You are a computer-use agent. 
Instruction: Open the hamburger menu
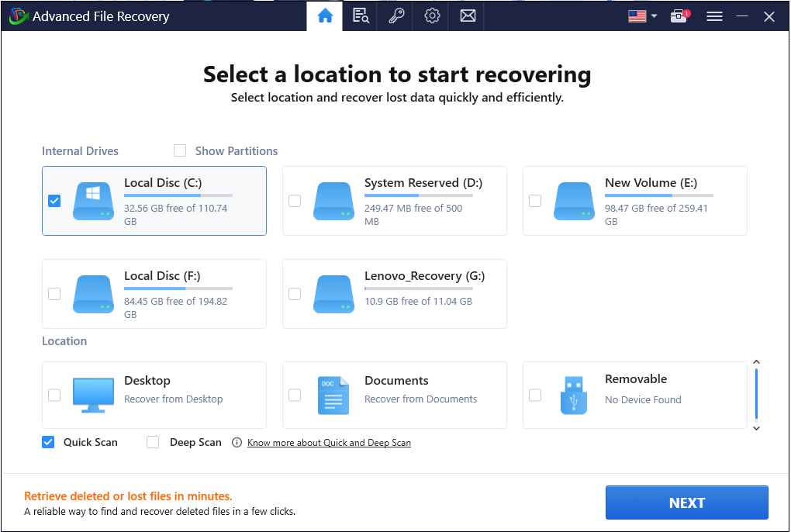pyautogui.click(x=714, y=16)
